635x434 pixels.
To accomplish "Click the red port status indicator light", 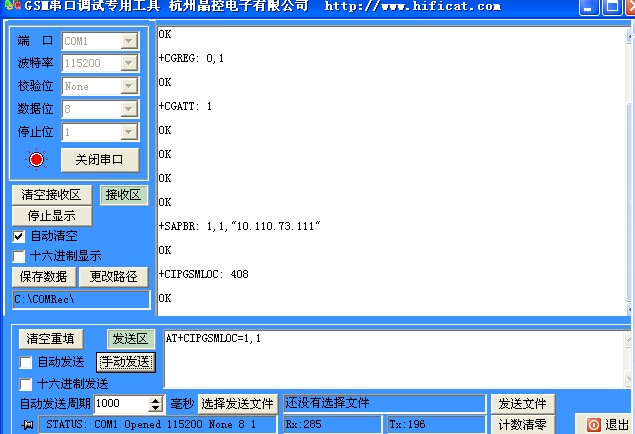I will [36, 160].
